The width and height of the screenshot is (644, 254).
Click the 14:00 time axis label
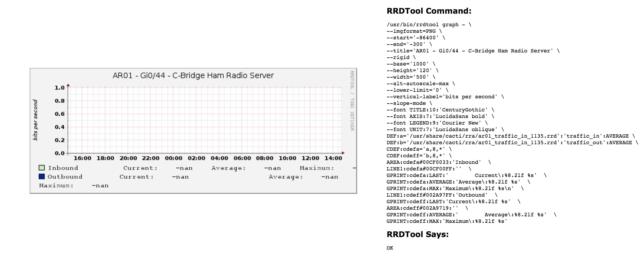pos(333,158)
